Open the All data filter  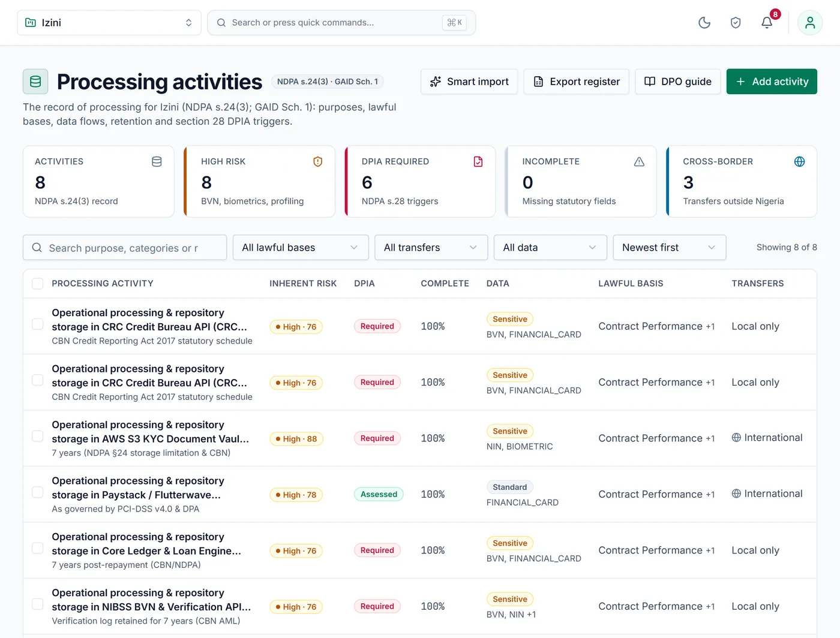tap(550, 248)
